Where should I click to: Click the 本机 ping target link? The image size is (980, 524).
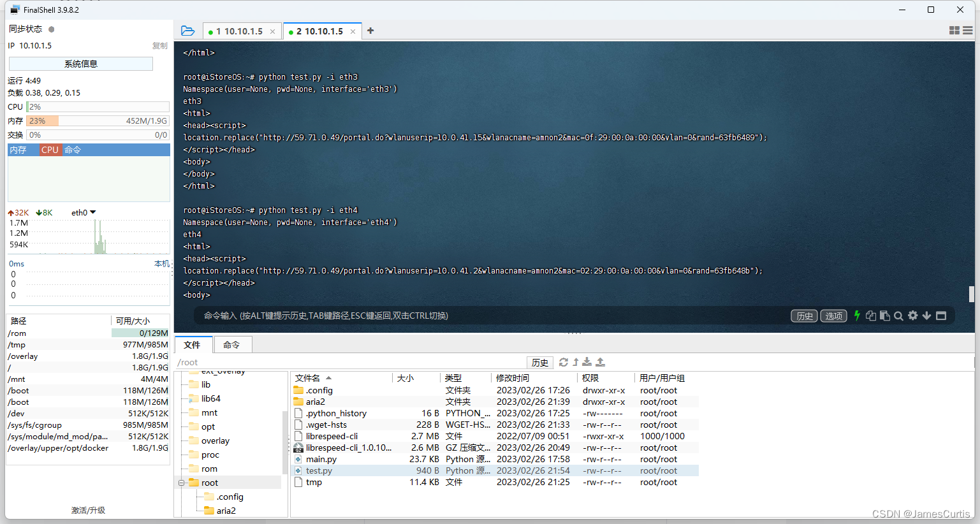coord(162,263)
